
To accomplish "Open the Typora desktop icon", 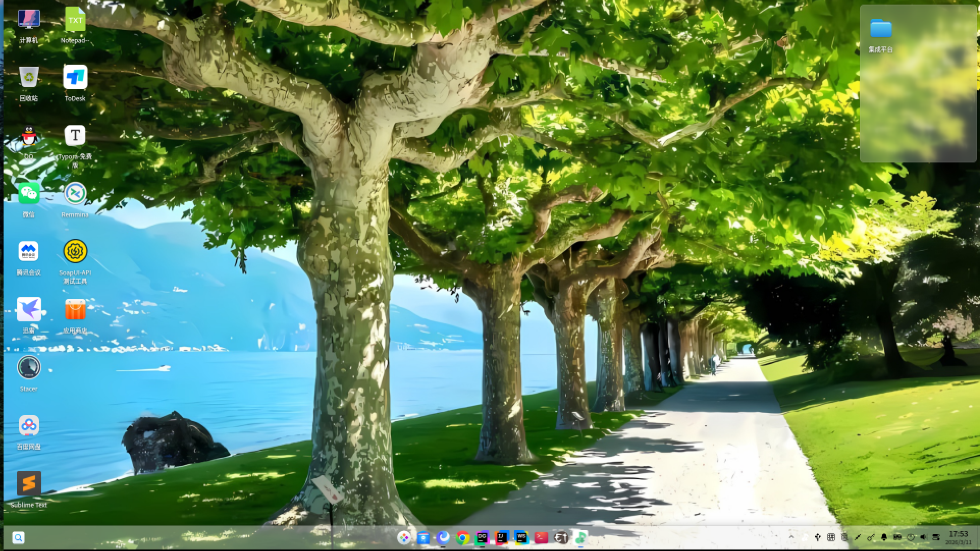I will coord(75,136).
